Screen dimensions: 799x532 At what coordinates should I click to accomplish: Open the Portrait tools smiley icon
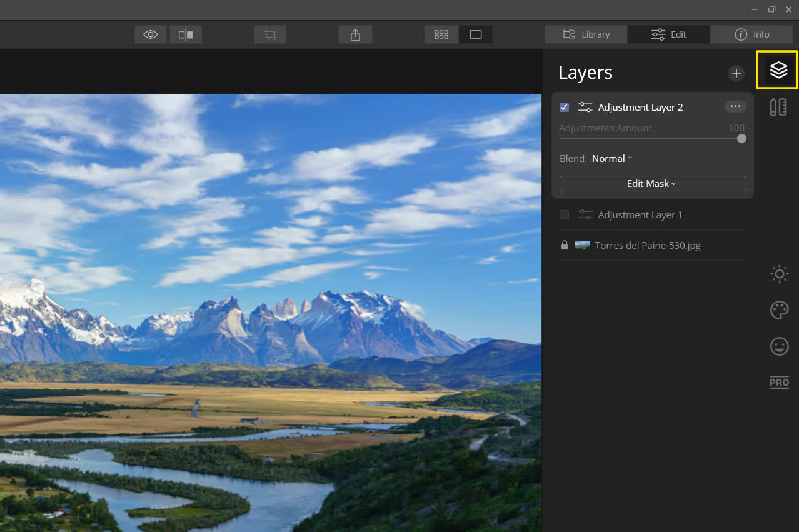[x=779, y=346]
